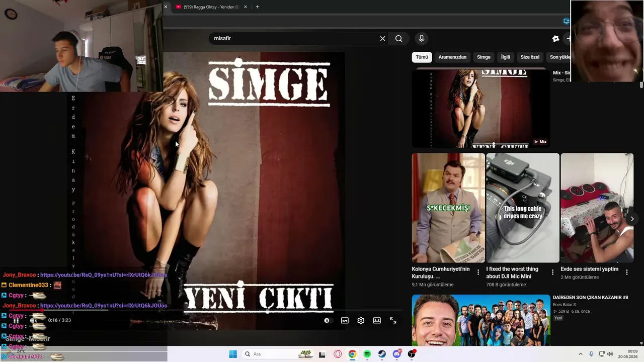Open the 'Evde ses sistemi yaptim' title link
Viewport: 644px width, 362px height.
tap(590, 269)
